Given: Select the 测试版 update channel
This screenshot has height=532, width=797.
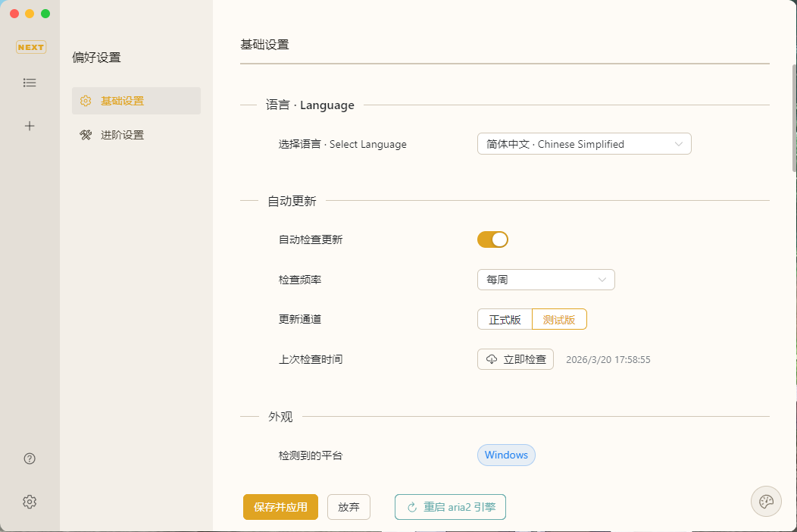Looking at the screenshot, I should (x=559, y=320).
